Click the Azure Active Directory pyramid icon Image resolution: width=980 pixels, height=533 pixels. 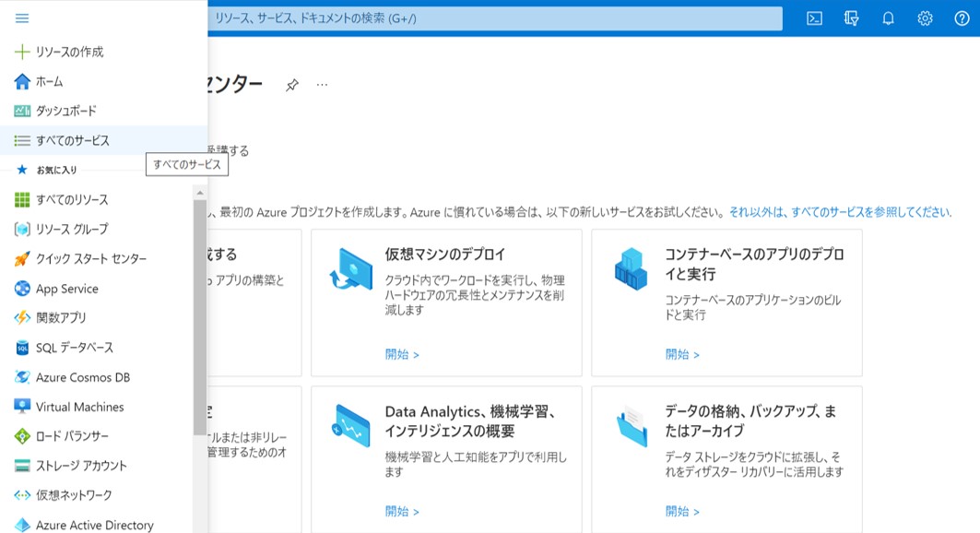pyautogui.click(x=22, y=525)
